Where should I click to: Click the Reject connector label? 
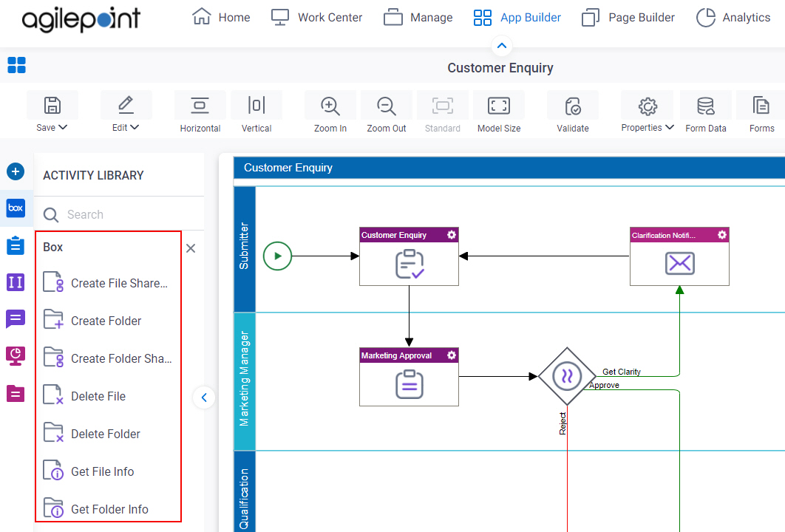(x=563, y=423)
